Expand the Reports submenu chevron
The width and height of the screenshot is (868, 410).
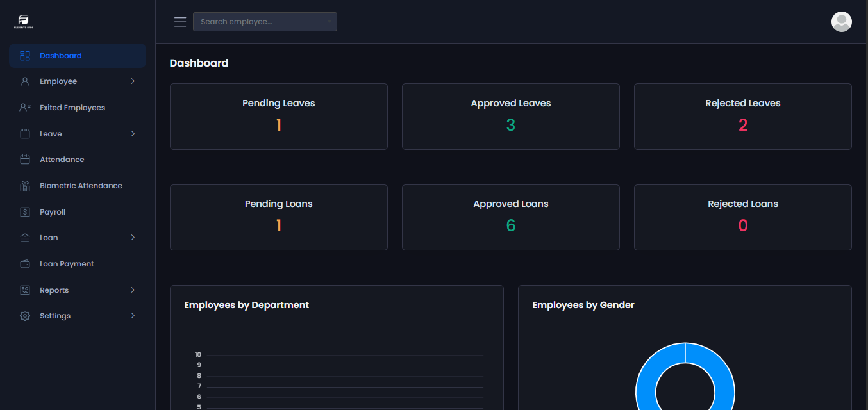coord(133,290)
